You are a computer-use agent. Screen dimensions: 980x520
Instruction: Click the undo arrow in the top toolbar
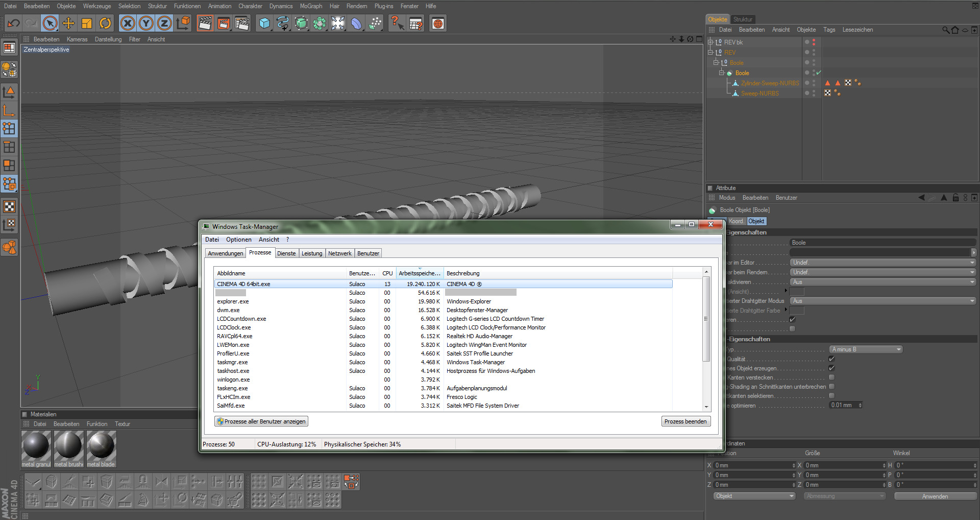point(14,23)
